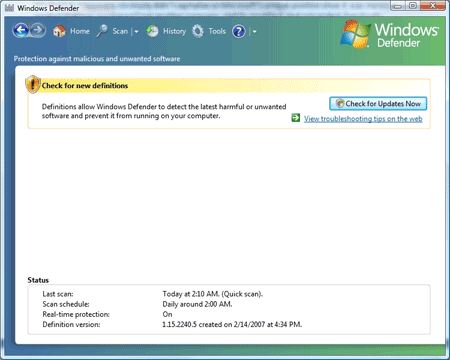Maximize the Windows Defender window
Viewport: 450px width, 360px height.
pyautogui.click(x=413, y=6)
